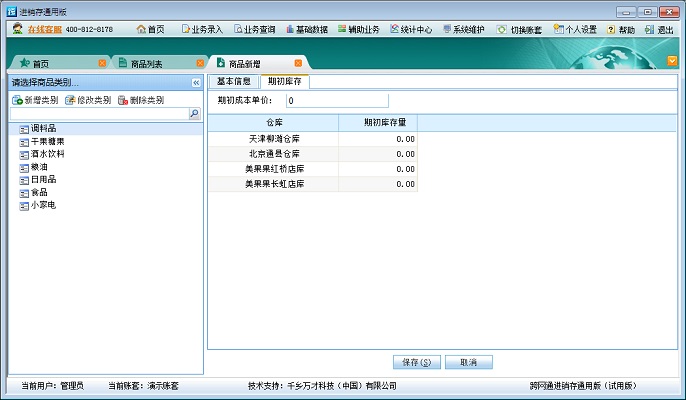This screenshot has height=400, width=686.
Task: Click 新增类别 to add a category
Action: (35, 100)
